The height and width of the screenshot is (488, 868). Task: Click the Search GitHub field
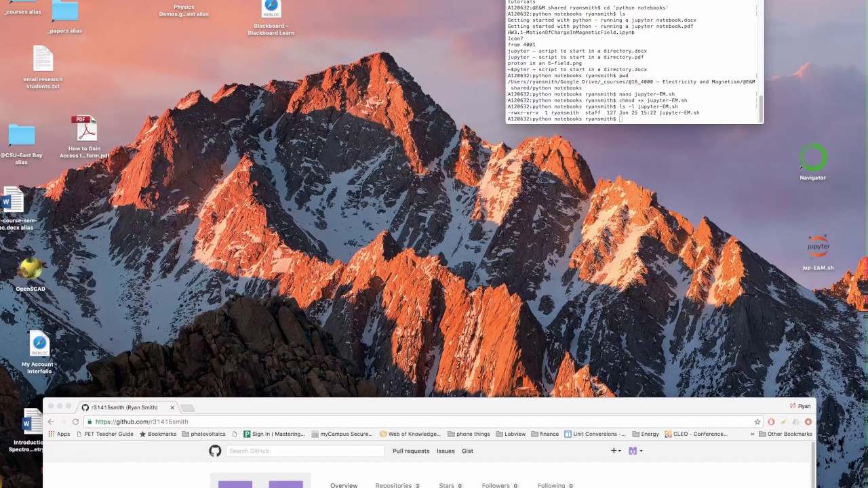tap(305, 451)
